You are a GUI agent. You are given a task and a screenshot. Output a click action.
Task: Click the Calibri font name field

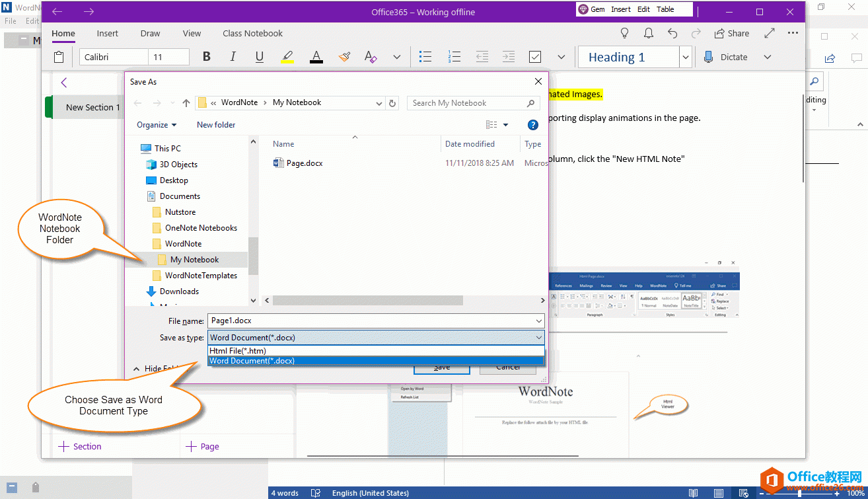point(114,57)
